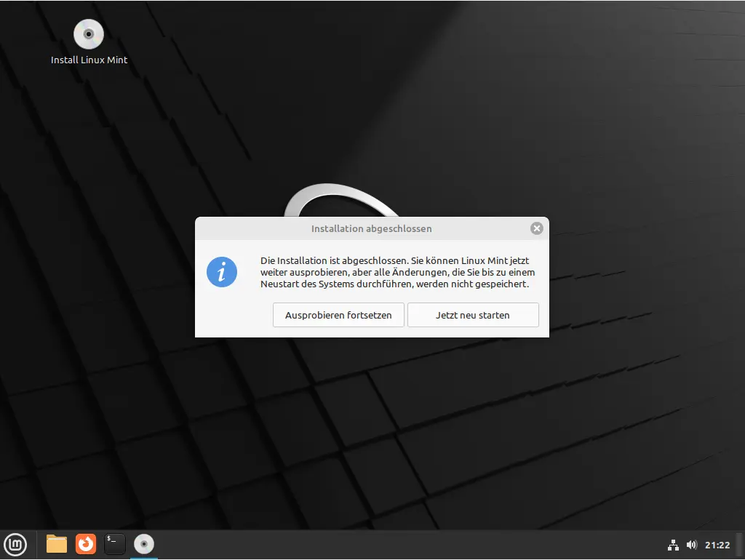Click the Install Linux Mint label text
The image size is (745, 560).
coord(88,60)
